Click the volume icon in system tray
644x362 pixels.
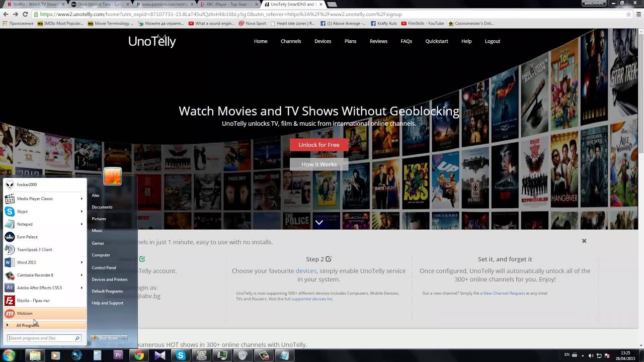coord(592,355)
